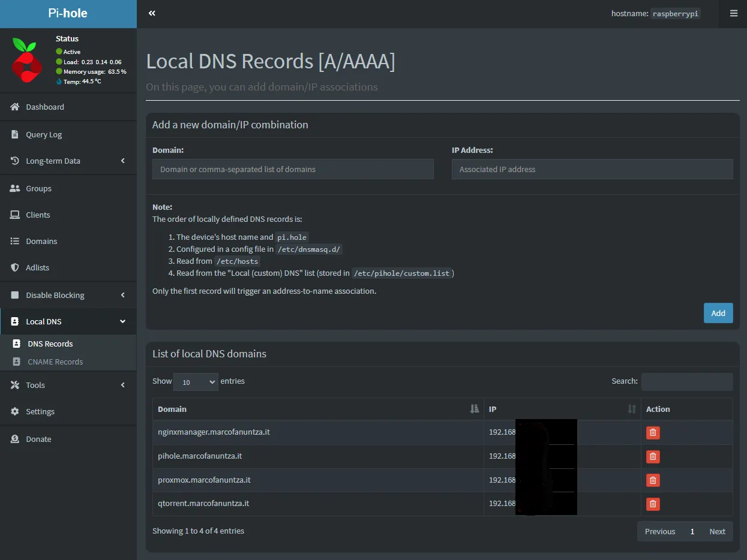
Task: Expand the Disable Blocking submenu chevron
Action: 123,295
